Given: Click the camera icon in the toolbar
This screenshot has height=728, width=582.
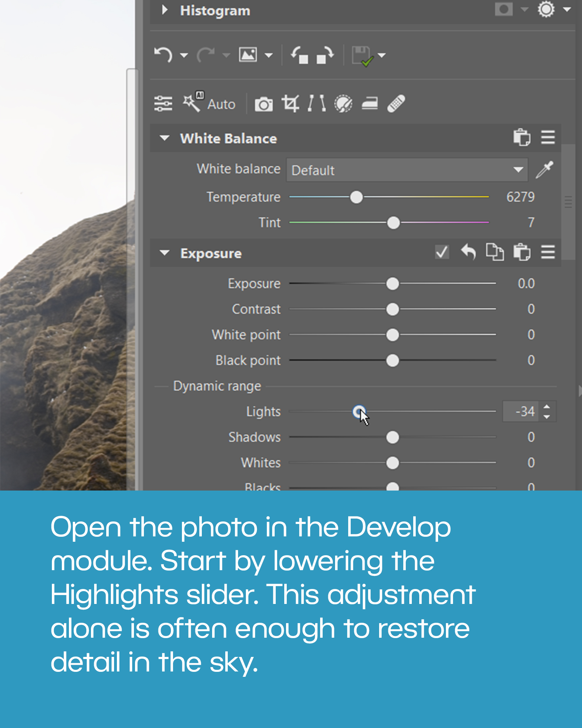Looking at the screenshot, I should click(264, 104).
